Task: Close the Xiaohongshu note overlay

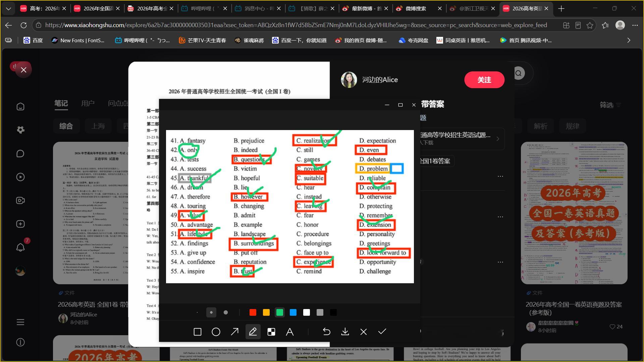Action: 23,70
